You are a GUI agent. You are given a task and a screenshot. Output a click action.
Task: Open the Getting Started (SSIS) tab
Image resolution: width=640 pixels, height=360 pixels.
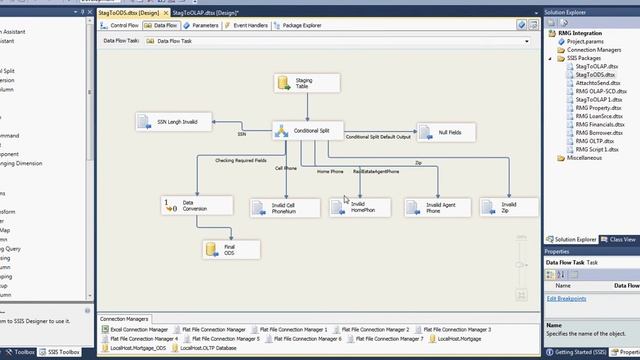coord(576,352)
